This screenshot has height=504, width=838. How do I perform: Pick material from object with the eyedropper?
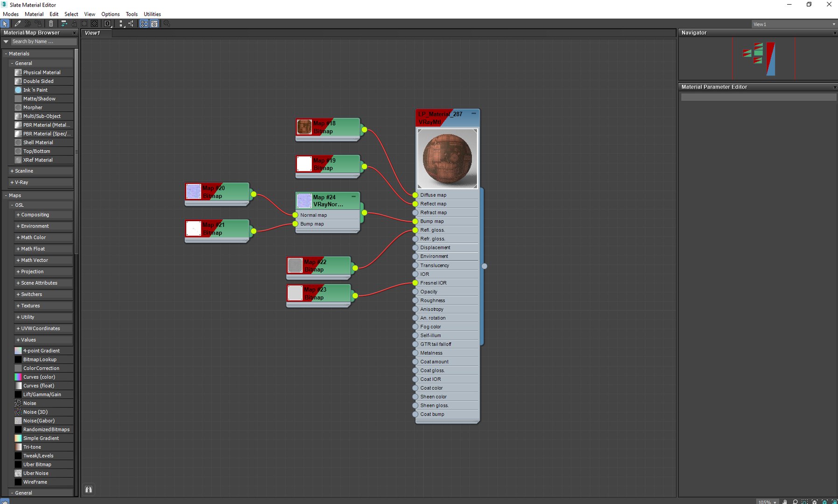pos(18,23)
